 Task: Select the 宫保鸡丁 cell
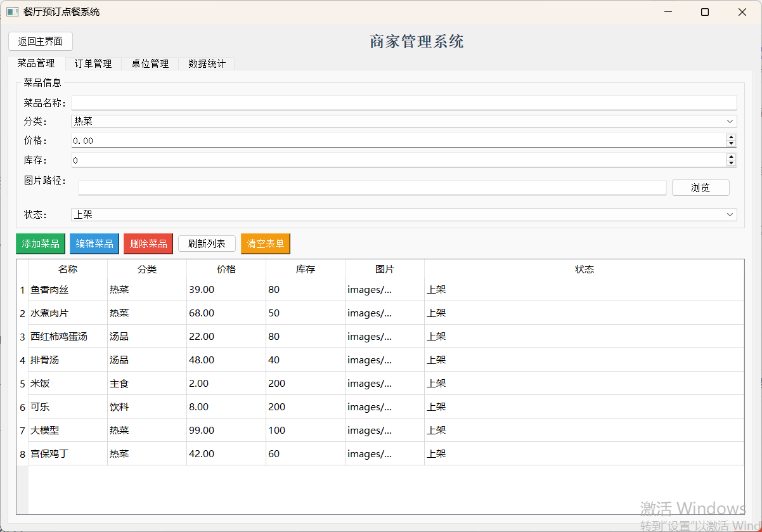[x=68, y=454]
